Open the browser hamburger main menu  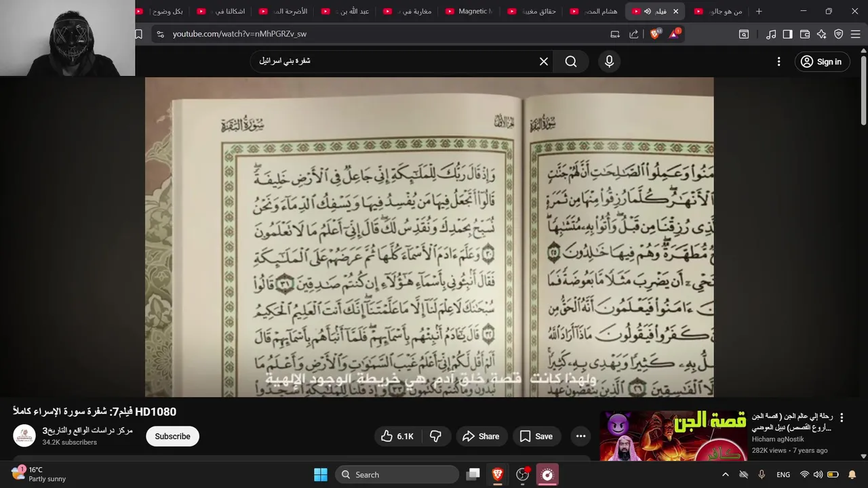coord(856,34)
